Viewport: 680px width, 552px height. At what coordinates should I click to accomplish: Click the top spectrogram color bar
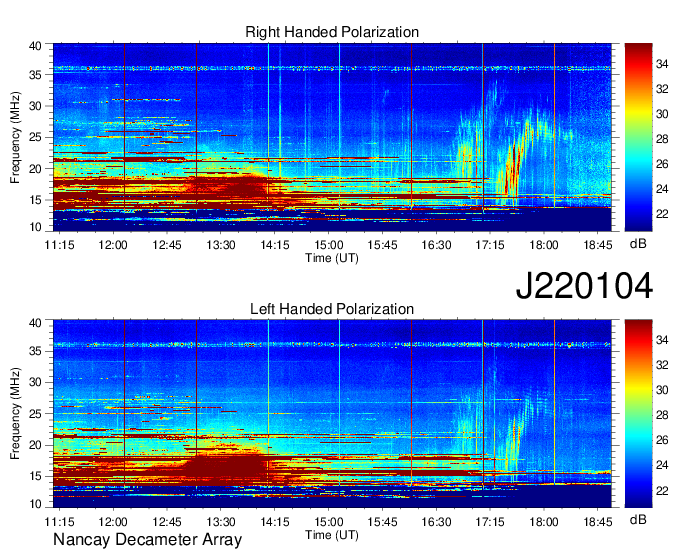(x=638, y=137)
